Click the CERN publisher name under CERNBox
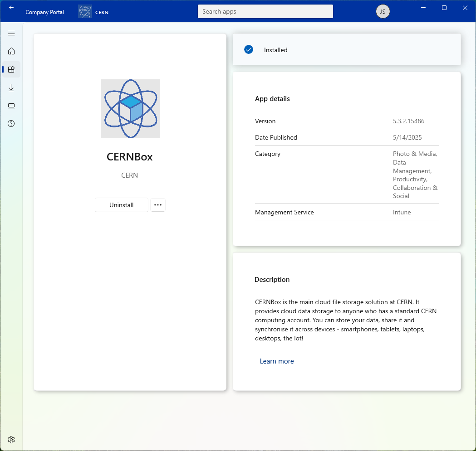Viewport: 476px width, 451px height. [x=130, y=175]
